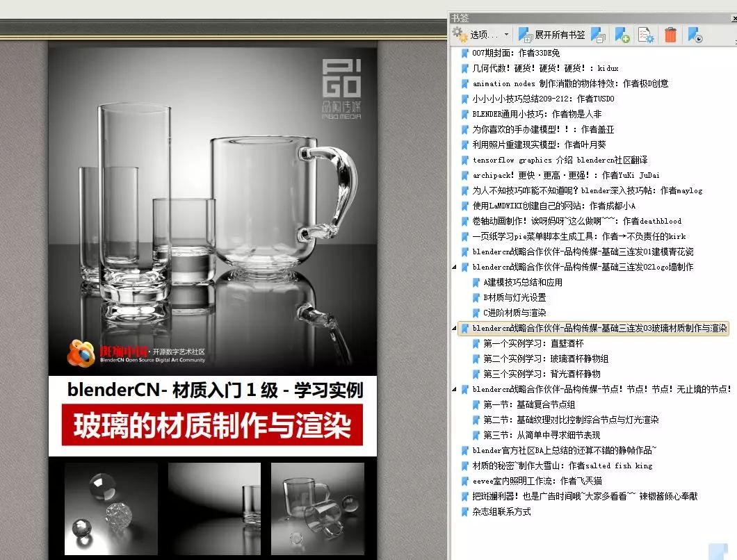
Task: Click the BlenderCN community logo on the cover
Action: coord(136,353)
